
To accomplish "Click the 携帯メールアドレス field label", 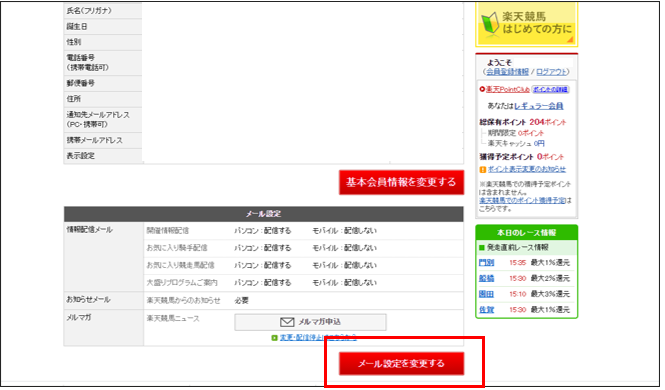I will click(x=95, y=140).
